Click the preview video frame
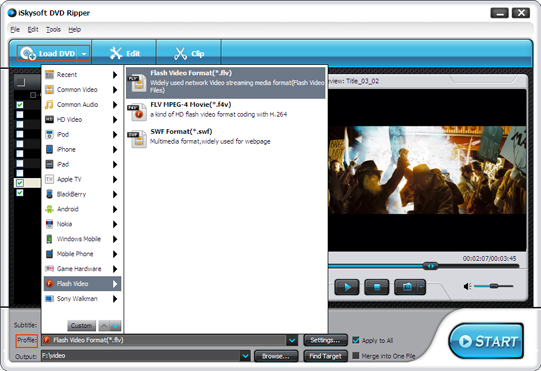 (x=427, y=170)
